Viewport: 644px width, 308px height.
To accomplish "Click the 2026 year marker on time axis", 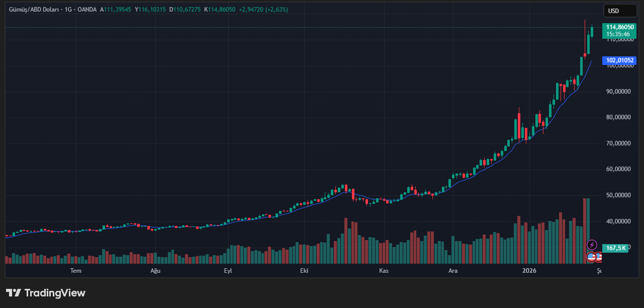I will [529, 271].
